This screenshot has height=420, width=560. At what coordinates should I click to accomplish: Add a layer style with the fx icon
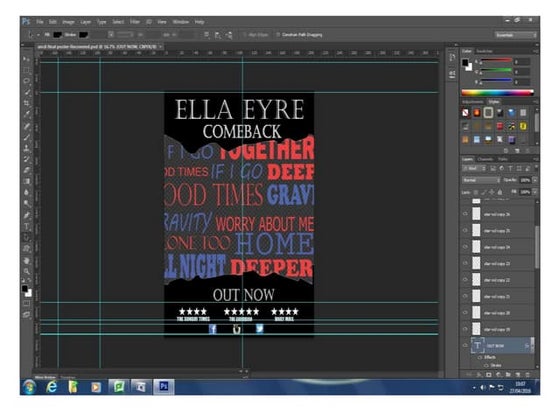(x=479, y=374)
